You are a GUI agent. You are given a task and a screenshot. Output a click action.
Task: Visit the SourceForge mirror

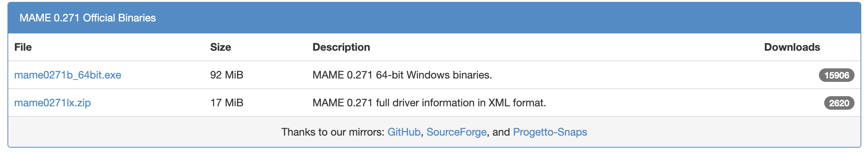click(456, 132)
